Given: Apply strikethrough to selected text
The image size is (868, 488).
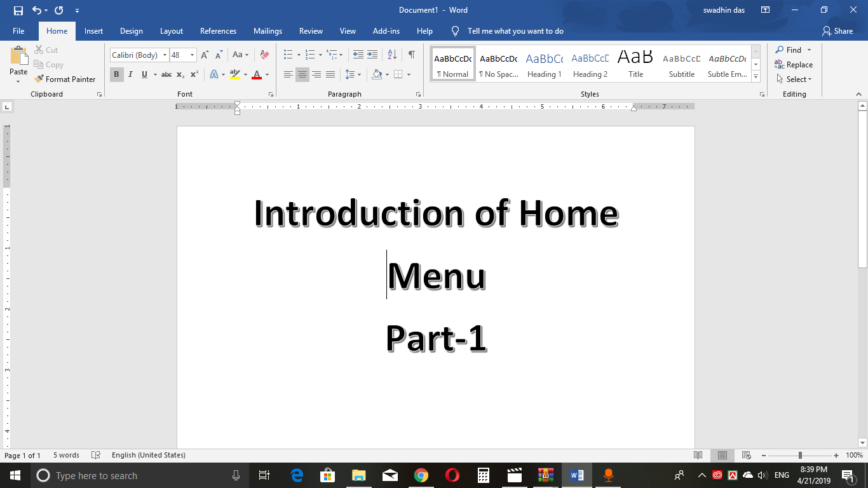Looking at the screenshot, I should pos(166,74).
